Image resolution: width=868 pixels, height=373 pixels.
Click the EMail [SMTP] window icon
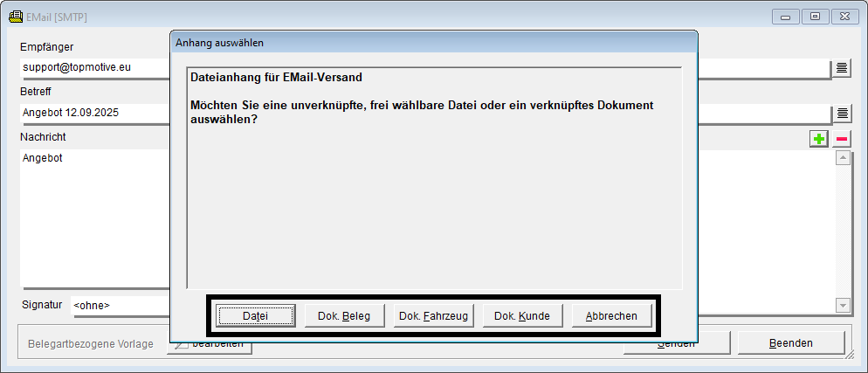16,17
